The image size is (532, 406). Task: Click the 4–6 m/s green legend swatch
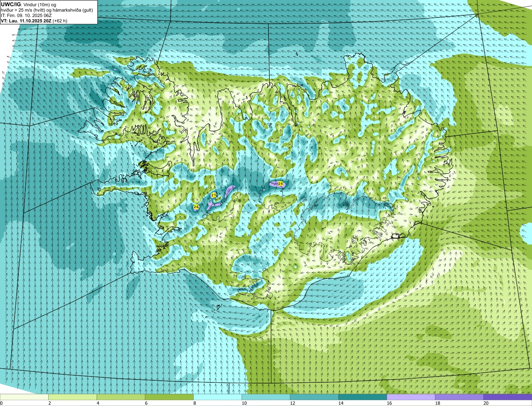click(121, 397)
